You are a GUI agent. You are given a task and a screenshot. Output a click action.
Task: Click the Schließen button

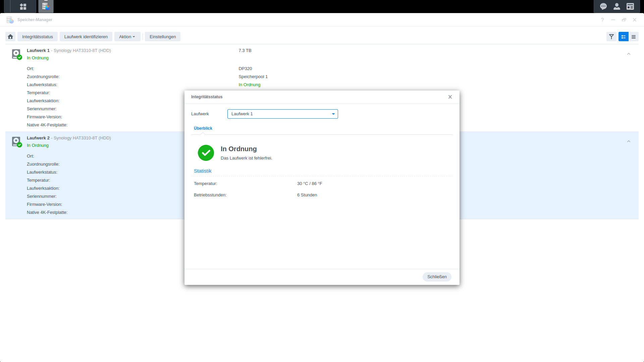(x=437, y=277)
